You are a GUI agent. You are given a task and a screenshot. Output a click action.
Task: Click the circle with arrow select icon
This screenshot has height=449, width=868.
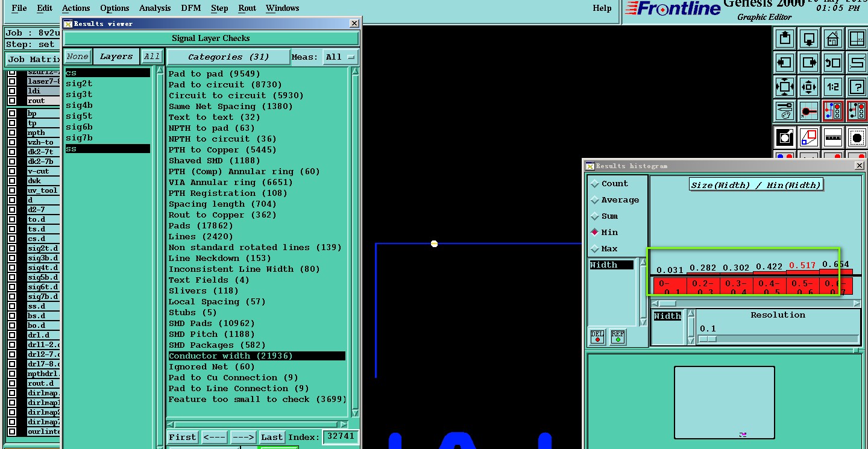click(x=784, y=137)
